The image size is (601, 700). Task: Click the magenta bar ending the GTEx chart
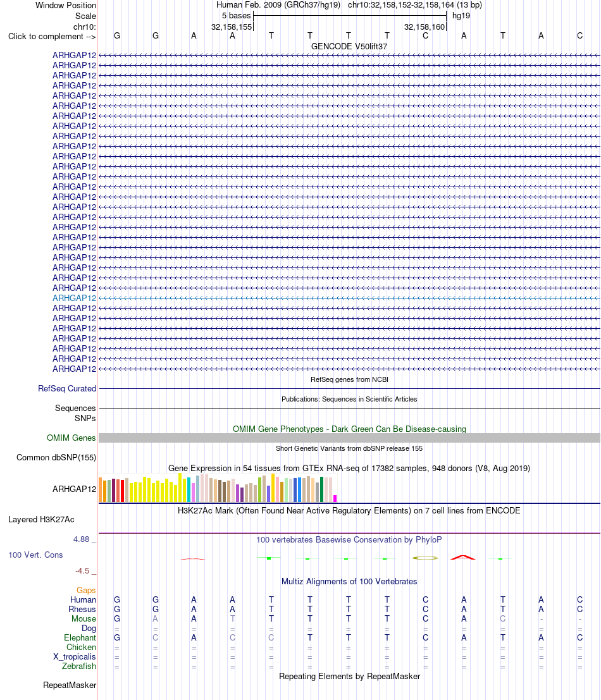335,499
